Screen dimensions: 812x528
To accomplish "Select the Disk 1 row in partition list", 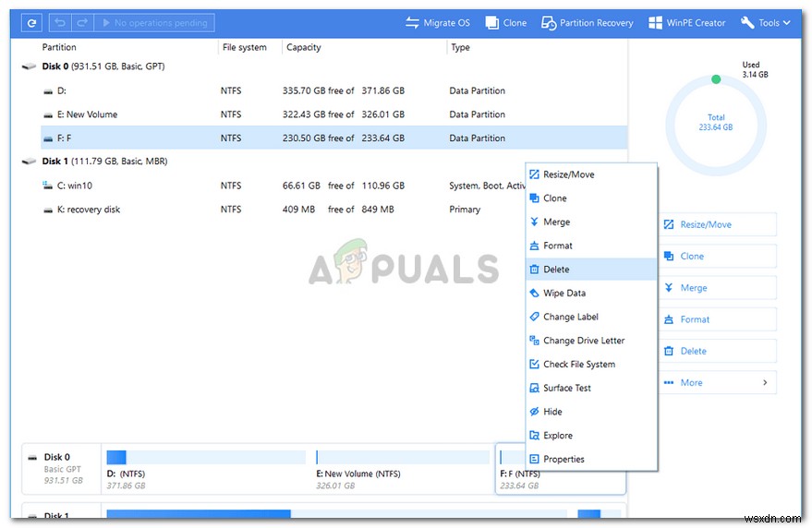I will 323,162.
